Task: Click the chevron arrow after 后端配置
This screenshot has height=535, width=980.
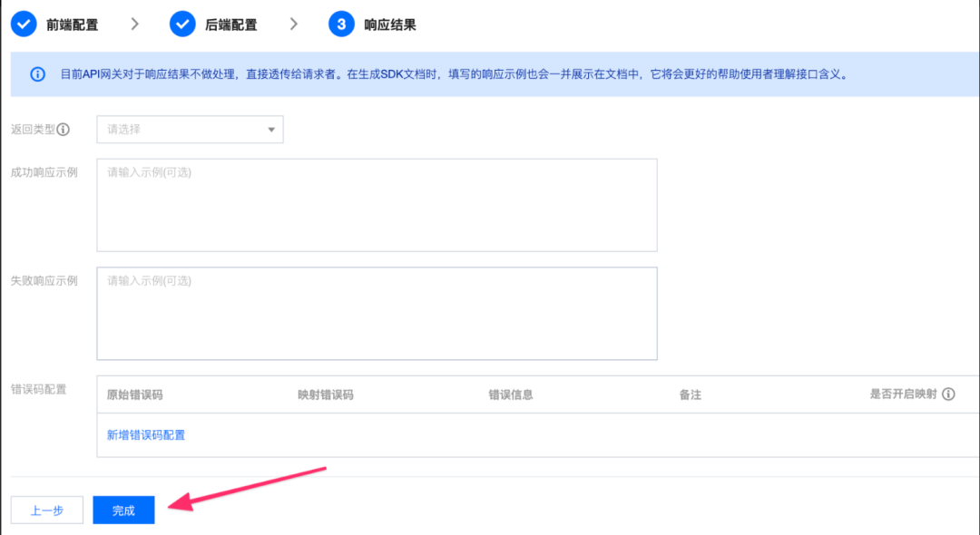Action: [x=293, y=24]
